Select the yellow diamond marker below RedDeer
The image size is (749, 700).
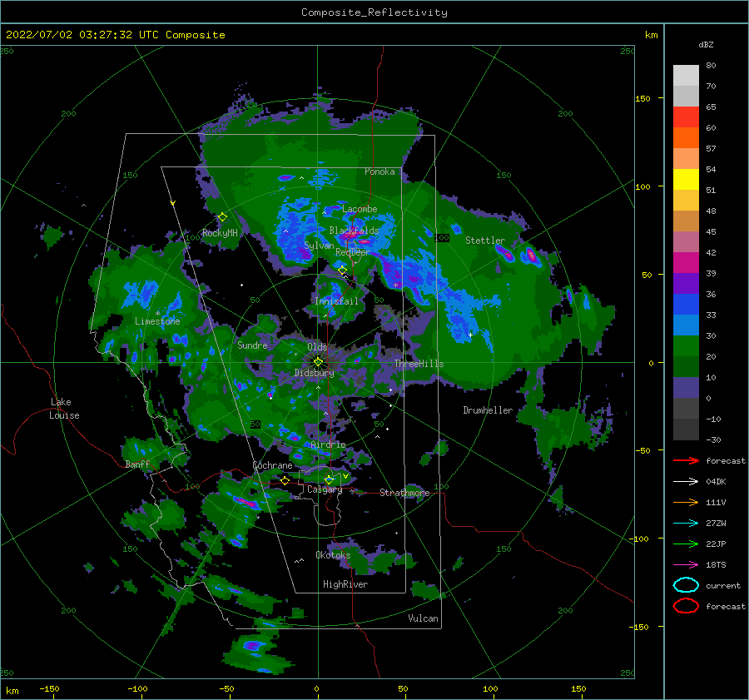tap(343, 271)
